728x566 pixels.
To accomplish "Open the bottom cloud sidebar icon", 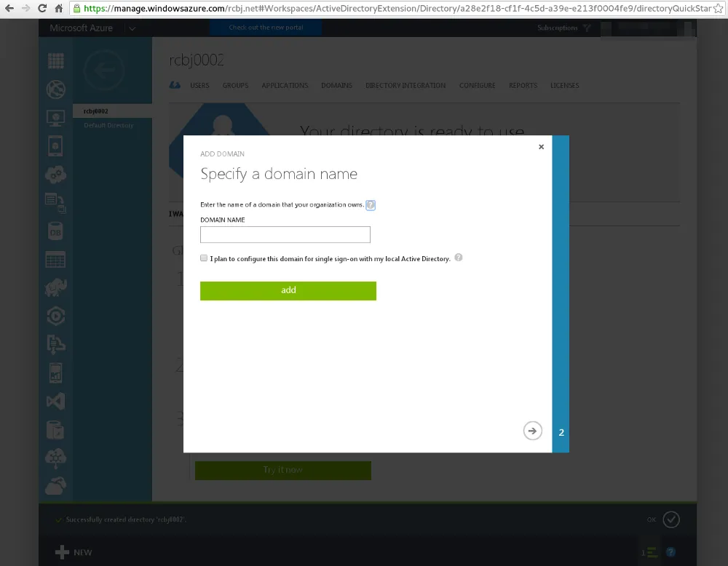I will point(56,486).
